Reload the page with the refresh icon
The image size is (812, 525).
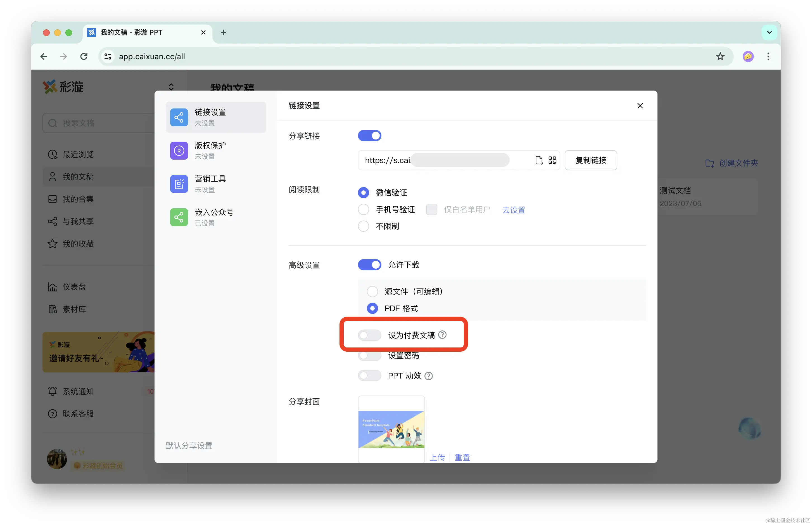pos(84,56)
